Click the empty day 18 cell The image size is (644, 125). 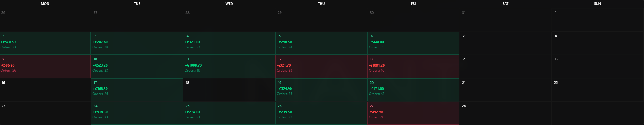(229, 90)
